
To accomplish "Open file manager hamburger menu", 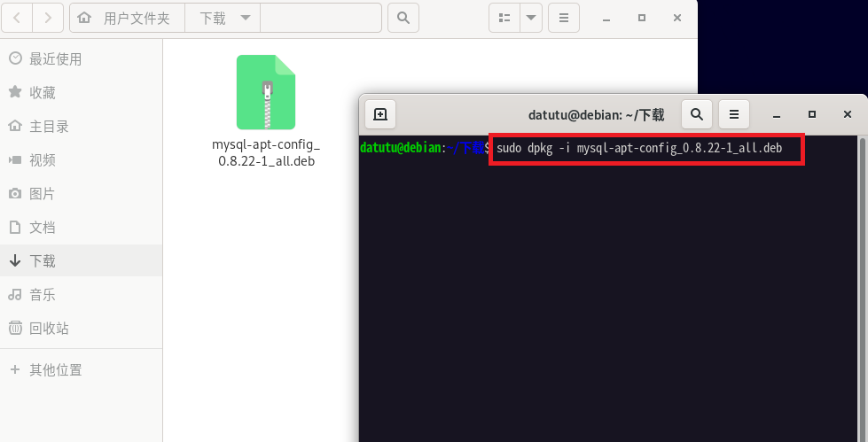I will [x=564, y=18].
